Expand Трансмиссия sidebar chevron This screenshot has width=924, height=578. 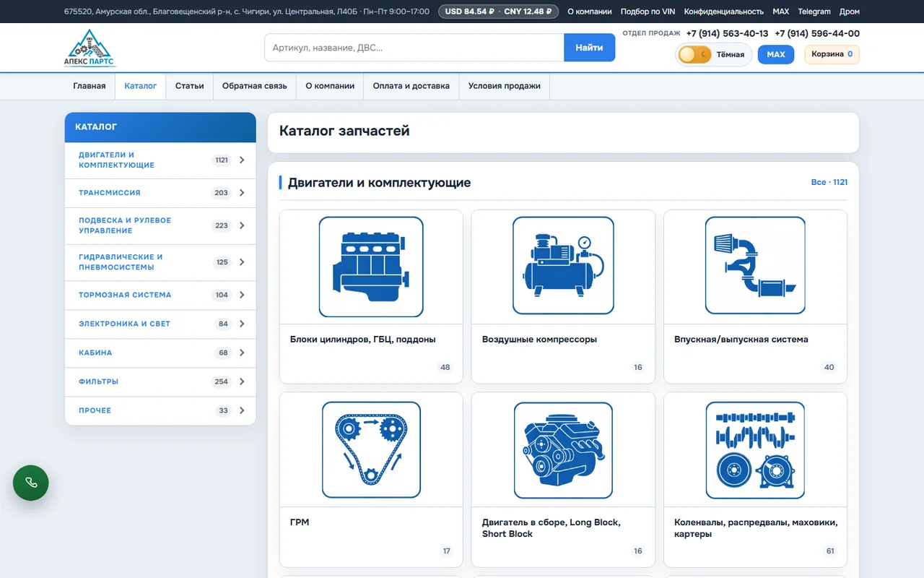tap(242, 193)
